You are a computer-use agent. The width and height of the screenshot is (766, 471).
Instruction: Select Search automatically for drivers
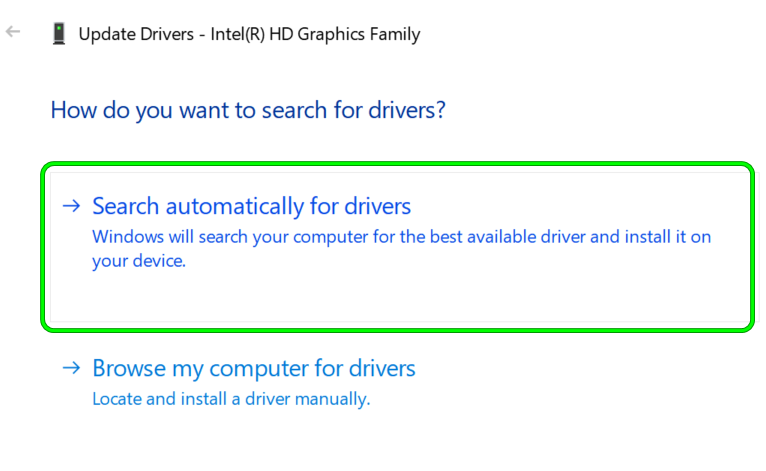pyautogui.click(x=251, y=206)
